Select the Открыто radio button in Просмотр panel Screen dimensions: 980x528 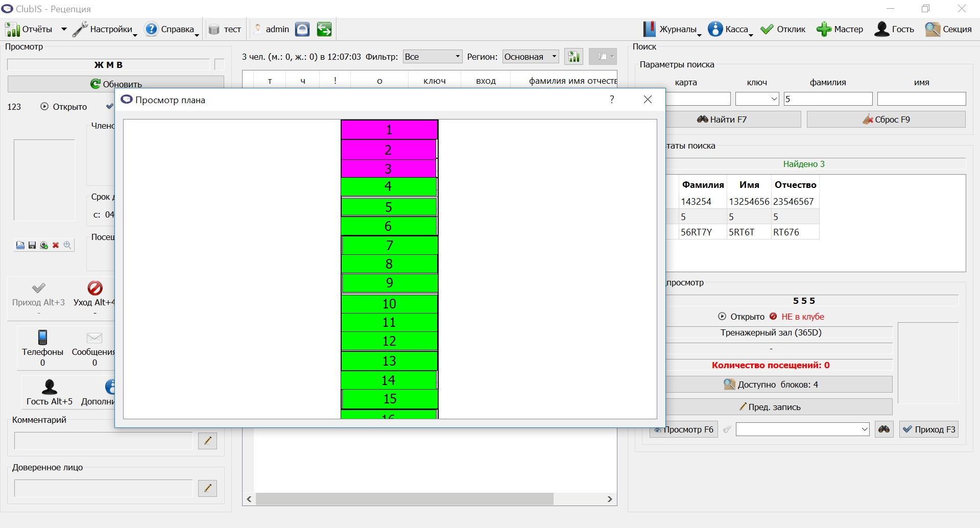click(44, 106)
